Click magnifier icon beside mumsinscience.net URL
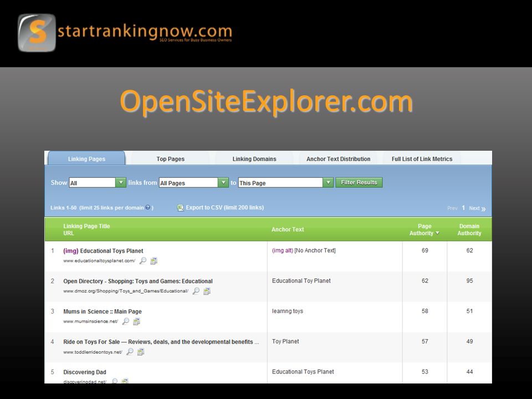The width and height of the screenshot is (532, 399). point(126,321)
